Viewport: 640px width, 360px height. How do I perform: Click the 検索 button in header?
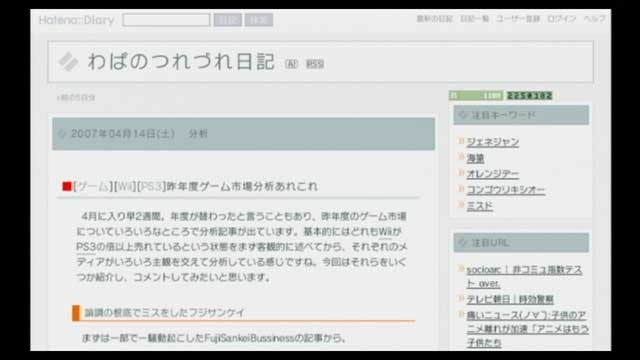point(258,20)
